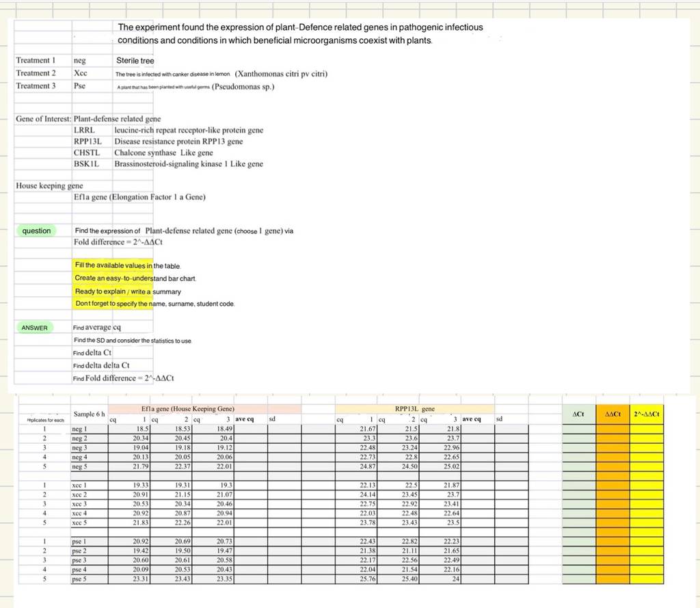Click the 'Find delta delta Ct' step cell

pos(101,365)
